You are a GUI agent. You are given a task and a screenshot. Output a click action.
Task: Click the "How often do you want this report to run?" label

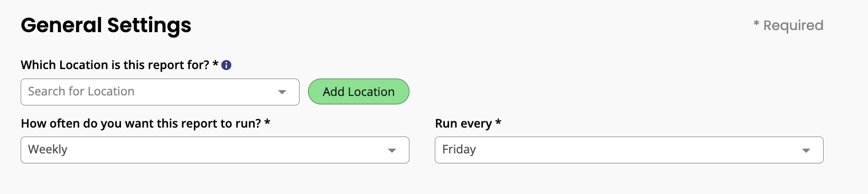tap(141, 123)
